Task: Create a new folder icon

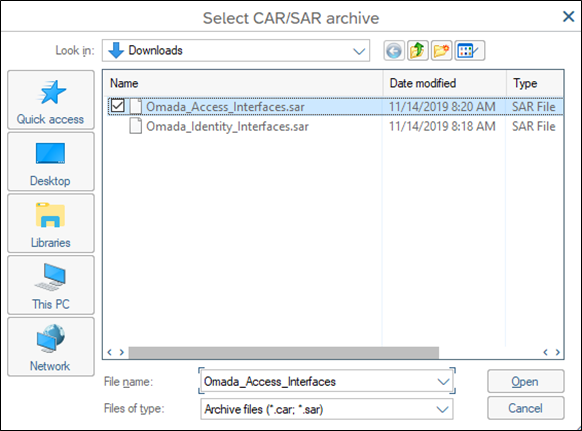Action: click(x=441, y=50)
